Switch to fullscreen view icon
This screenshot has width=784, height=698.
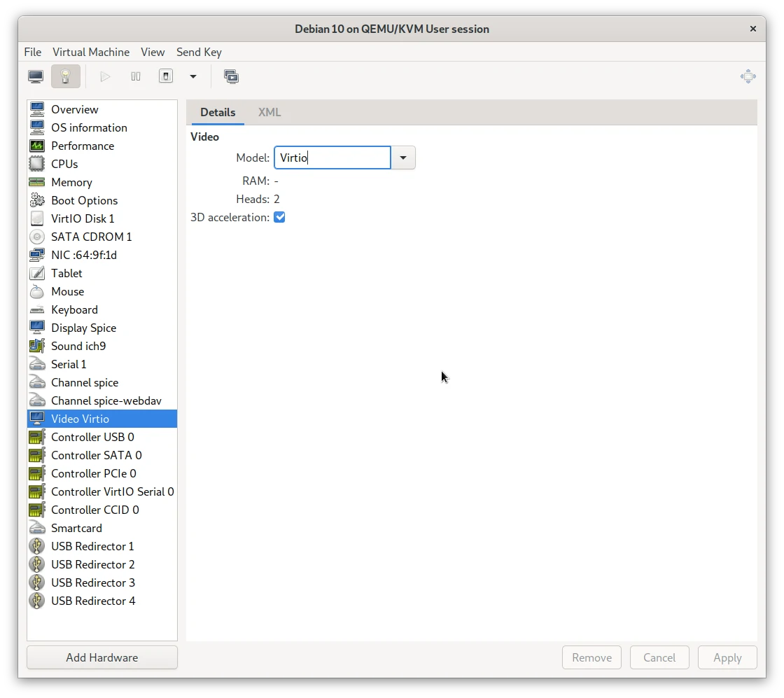[x=748, y=76]
